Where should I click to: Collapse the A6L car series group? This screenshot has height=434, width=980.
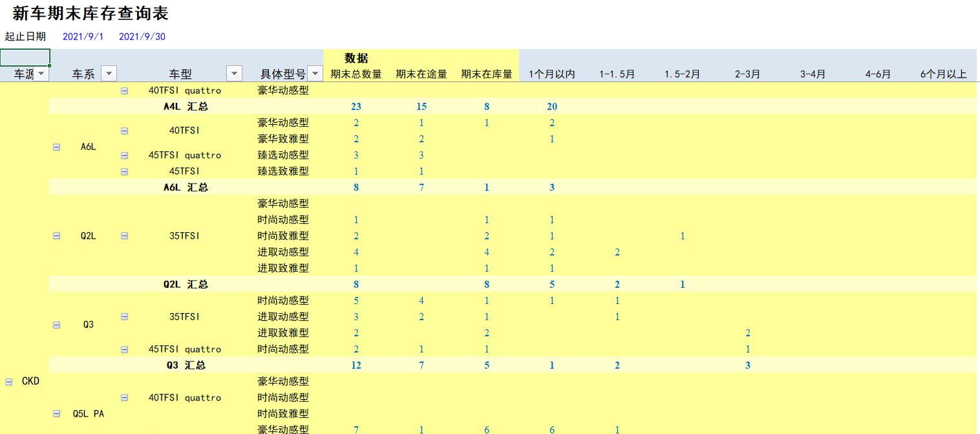coord(56,146)
